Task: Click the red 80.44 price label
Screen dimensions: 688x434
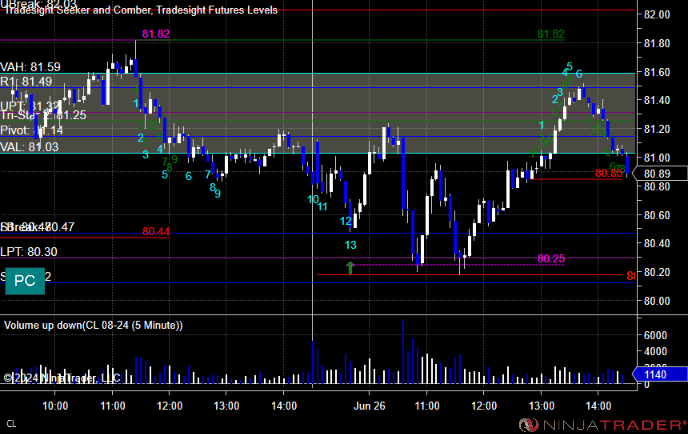Action: coord(156,231)
